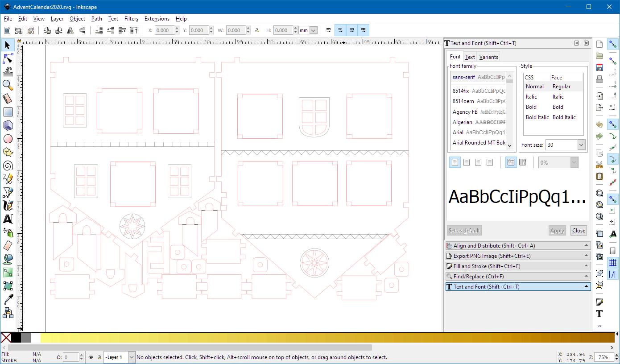The height and width of the screenshot is (364, 620).
Task: Toggle the width/height lock icon
Action: coord(256,30)
